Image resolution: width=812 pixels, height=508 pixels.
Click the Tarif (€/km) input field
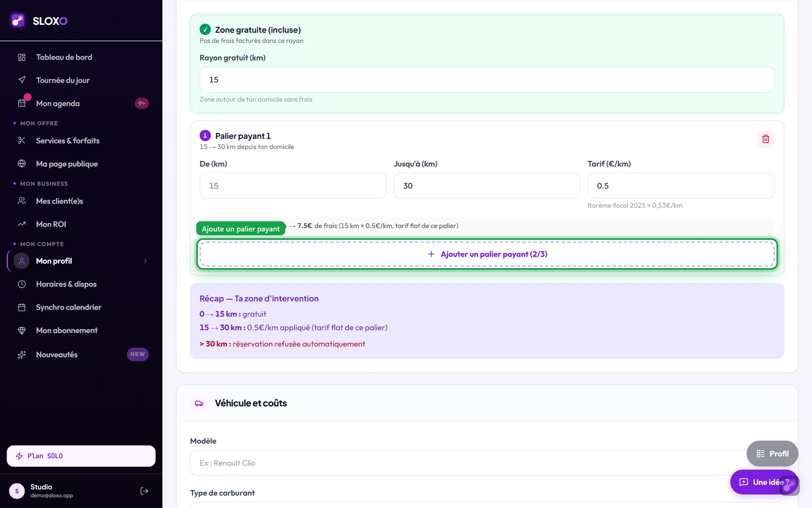(x=681, y=186)
